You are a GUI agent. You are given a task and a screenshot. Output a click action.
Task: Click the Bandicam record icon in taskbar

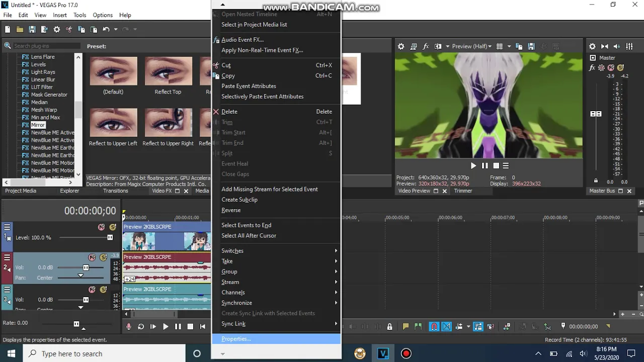click(406, 353)
